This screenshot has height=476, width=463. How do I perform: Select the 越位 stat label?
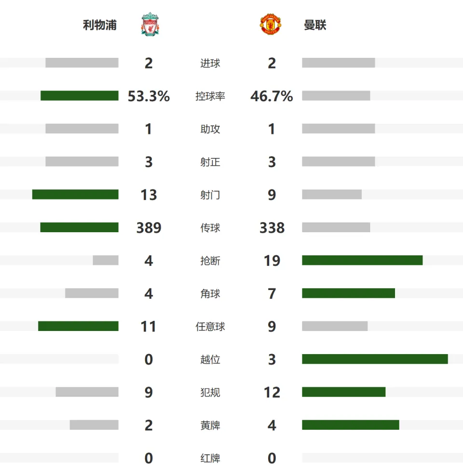tap(210, 359)
